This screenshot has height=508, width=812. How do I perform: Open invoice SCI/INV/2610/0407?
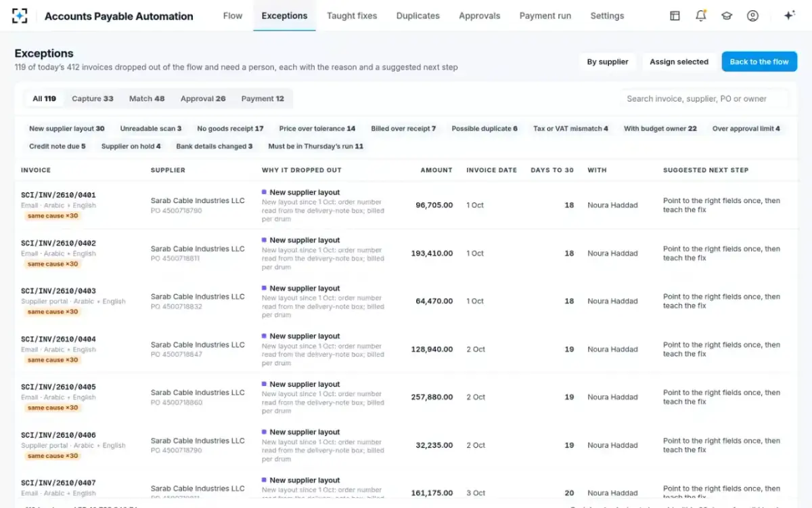[x=58, y=484]
